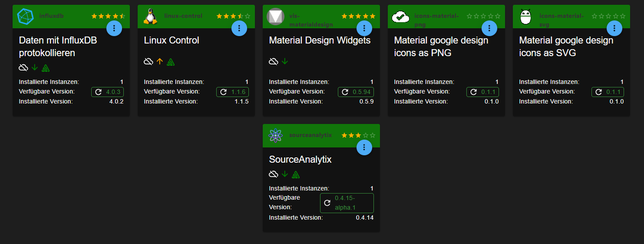Click the Linux penguin adapter icon
This screenshot has height=244, width=644.
[150, 17]
